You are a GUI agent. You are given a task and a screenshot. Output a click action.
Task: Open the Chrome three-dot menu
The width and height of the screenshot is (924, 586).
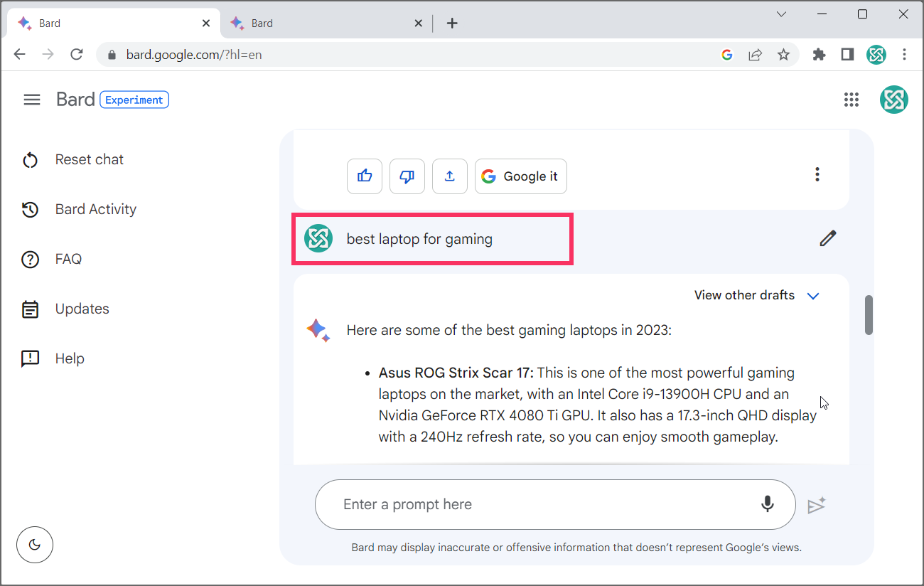pos(904,55)
